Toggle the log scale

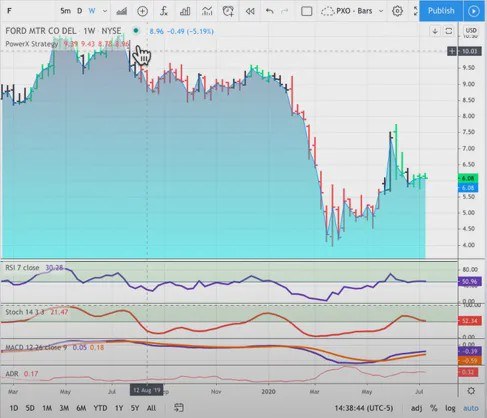coord(450,408)
